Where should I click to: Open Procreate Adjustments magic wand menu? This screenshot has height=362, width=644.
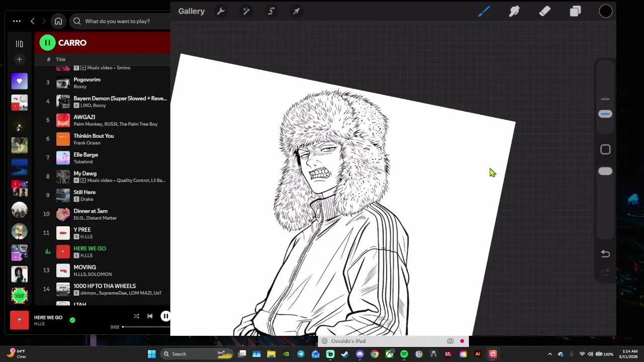point(246,11)
